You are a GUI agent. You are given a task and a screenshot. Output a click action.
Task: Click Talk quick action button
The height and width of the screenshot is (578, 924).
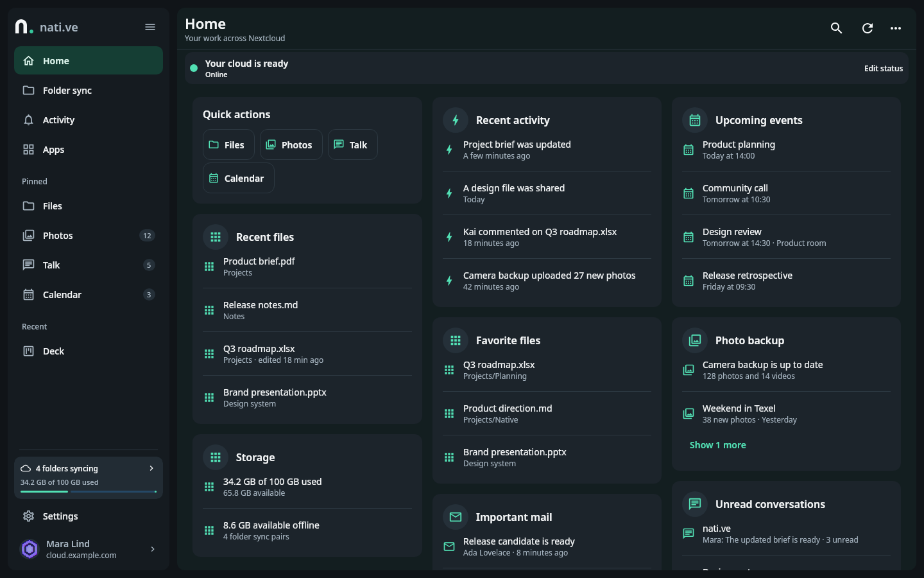pyautogui.click(x=352, y=144)
